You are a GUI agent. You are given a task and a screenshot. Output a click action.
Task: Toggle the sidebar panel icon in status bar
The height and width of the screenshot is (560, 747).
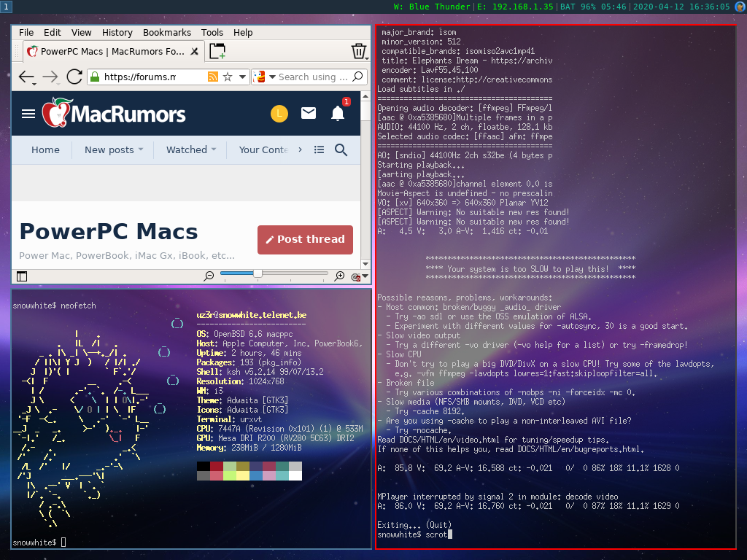pos(22,276)
